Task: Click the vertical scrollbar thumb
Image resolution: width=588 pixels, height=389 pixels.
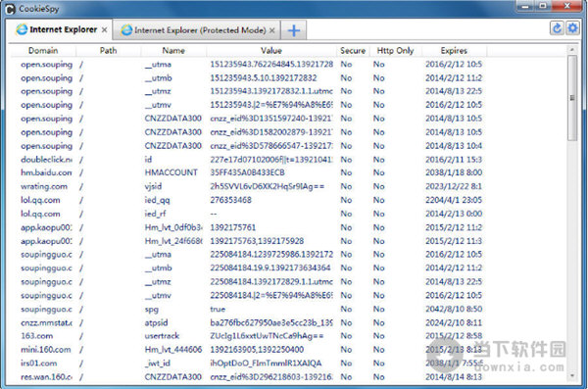Action: coord(572,98)
